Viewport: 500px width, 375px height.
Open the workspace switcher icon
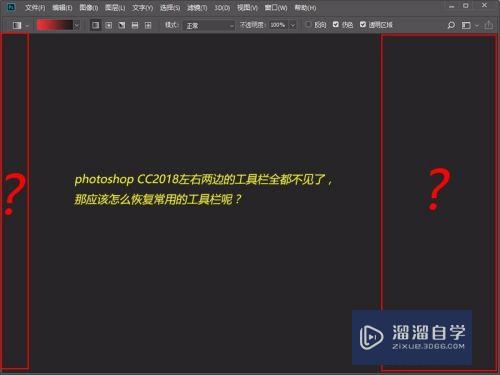click(x=466, y=25)
